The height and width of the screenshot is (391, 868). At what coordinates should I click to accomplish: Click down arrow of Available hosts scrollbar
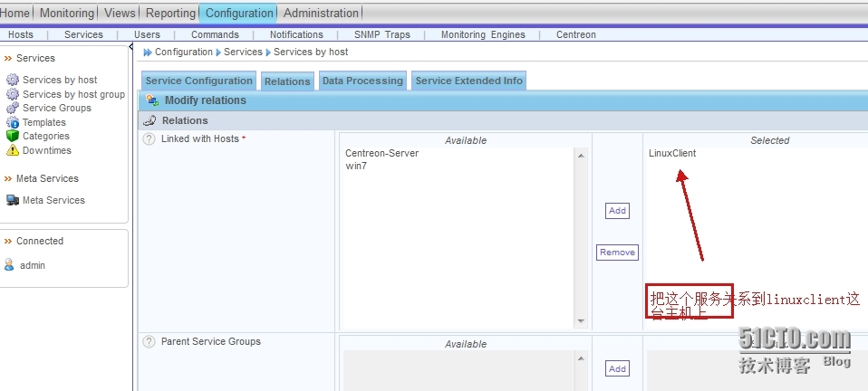pos(581,320)
